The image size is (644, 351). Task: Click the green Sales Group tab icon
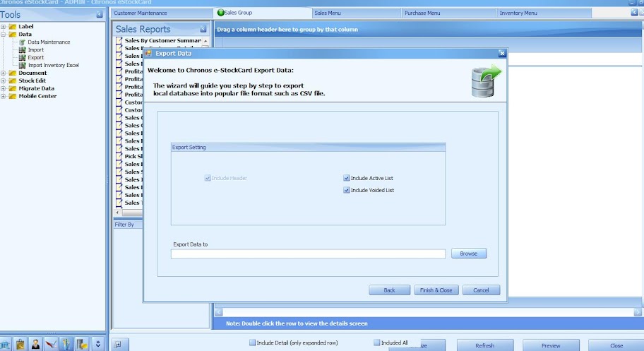coord(220,13)
